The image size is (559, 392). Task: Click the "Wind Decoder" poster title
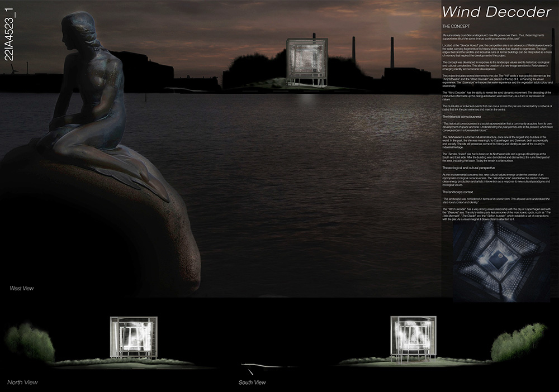pos(496,12)
